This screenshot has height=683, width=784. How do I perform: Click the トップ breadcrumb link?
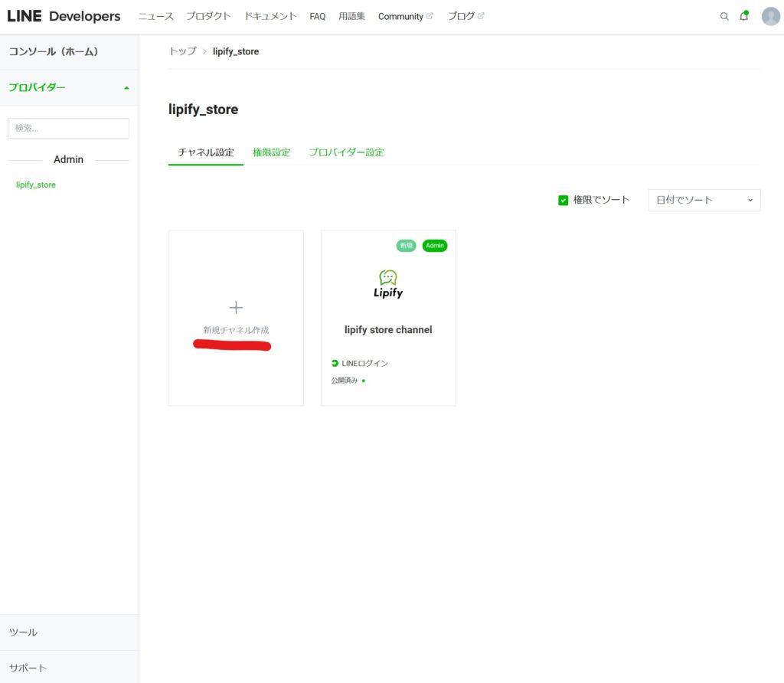pos(182,51)
